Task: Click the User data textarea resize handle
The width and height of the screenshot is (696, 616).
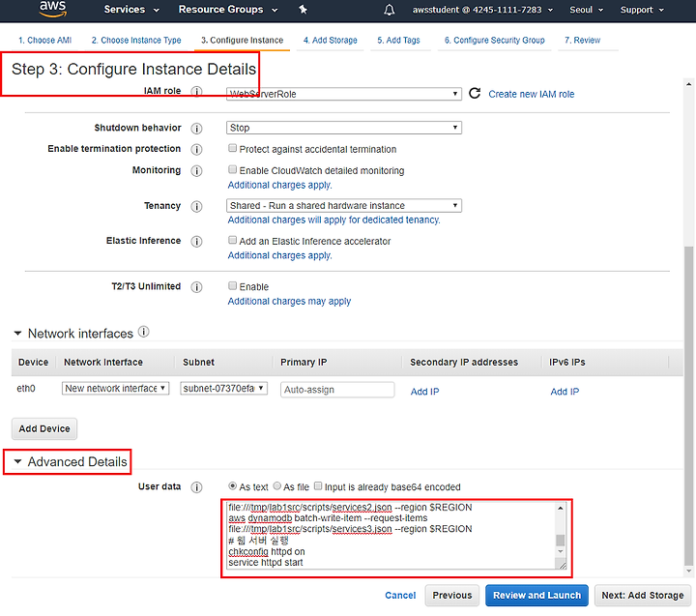Action: coord(563,565)
